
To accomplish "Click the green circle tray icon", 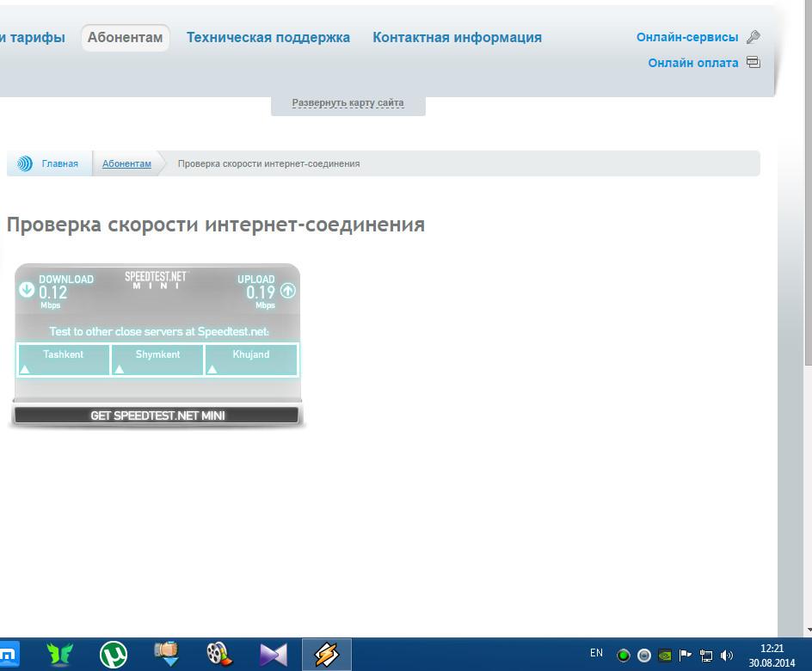I will pyautogui.click(x=624, y=656).
